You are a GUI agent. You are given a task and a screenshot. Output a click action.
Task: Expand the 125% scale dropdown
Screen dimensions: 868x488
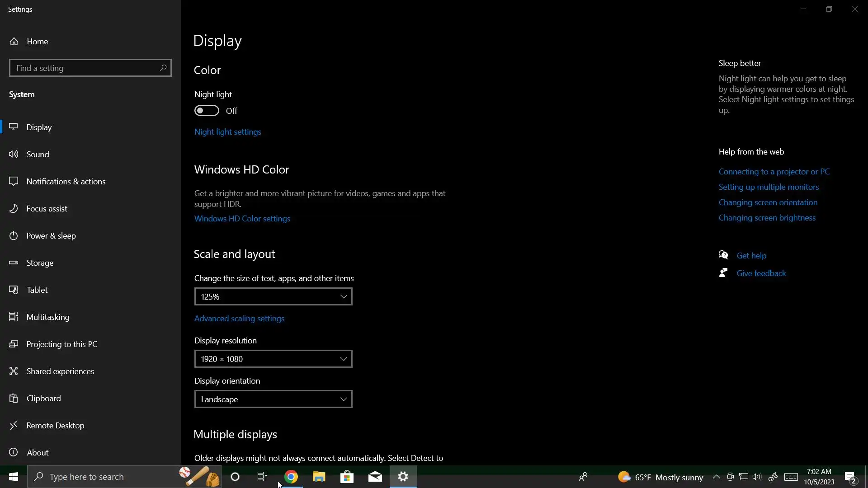click(273, 297)
